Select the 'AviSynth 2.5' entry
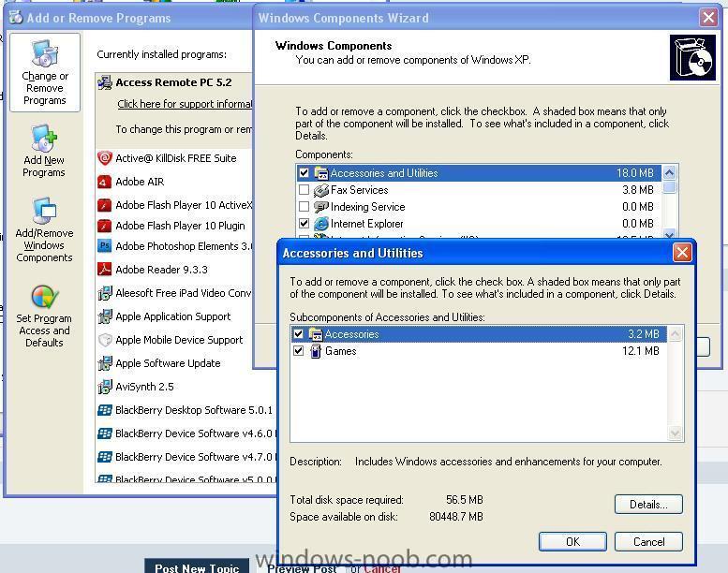728x573 pixels. tap(144, 387)
